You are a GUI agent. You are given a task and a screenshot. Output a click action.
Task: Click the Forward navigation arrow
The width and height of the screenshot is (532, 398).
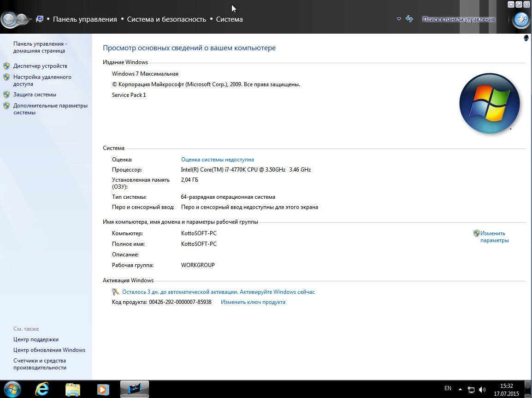pos(21,19)
